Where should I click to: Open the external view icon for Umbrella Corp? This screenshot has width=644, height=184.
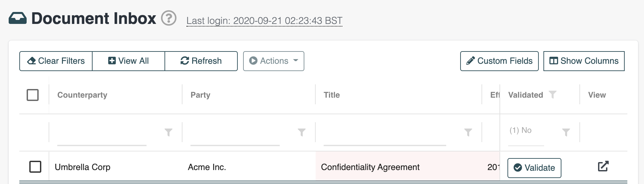coord(603,166)
